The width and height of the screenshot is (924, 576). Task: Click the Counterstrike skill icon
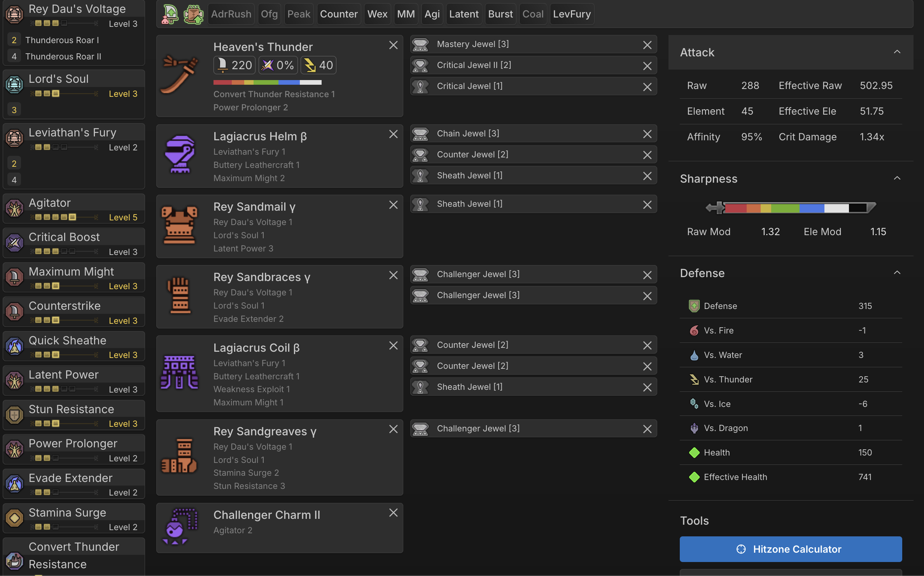14,311
